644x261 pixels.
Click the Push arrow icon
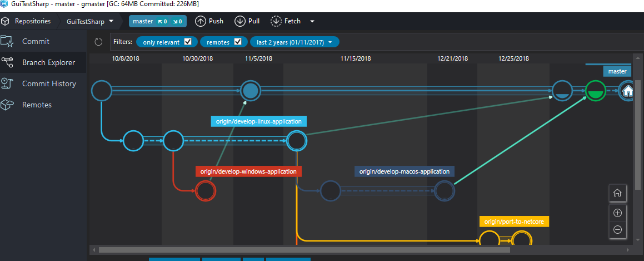201,21
